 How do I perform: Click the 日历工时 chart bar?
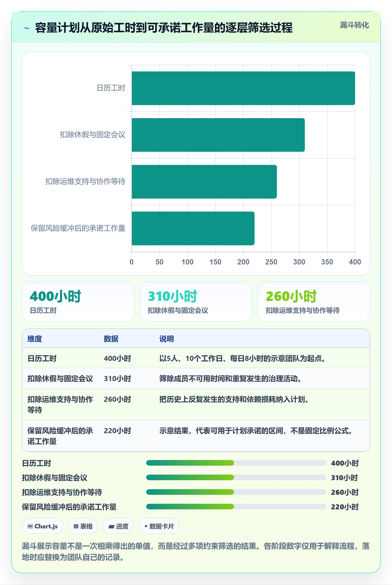click(x=243, y=88)
